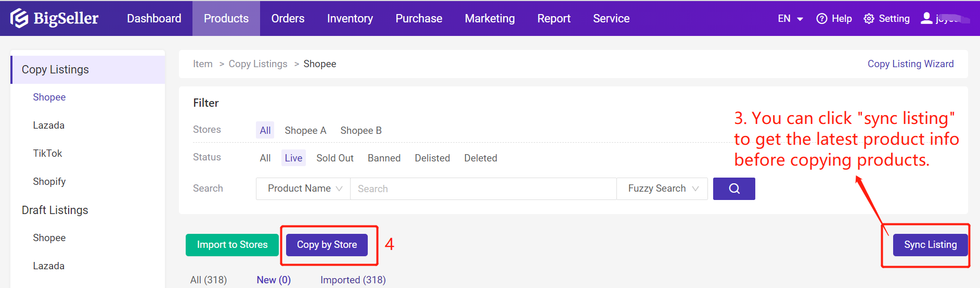The width and height of the screenshot is (980, 288).
Task: Open the Fuzzy Search mode dropdown
Action: 662,189
